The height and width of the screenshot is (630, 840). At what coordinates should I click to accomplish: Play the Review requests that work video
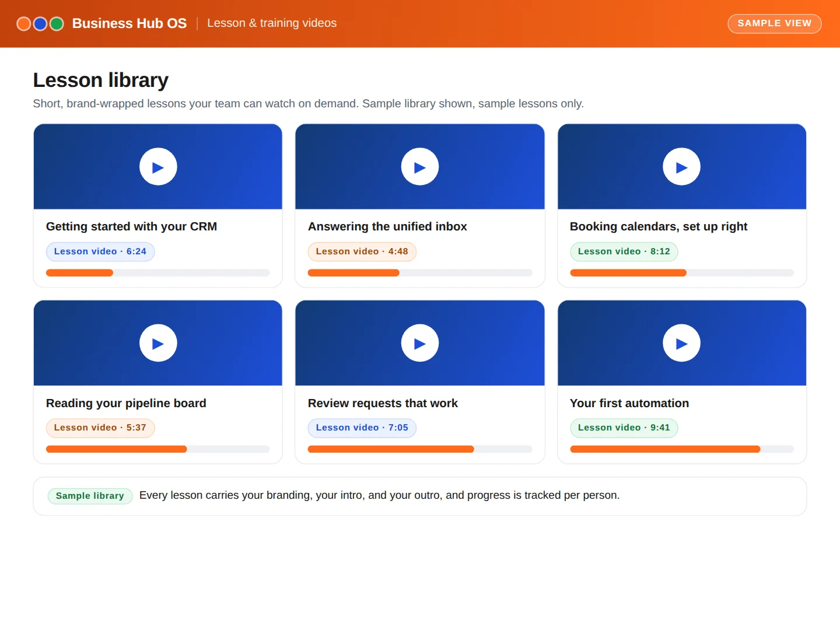(420, 343)
